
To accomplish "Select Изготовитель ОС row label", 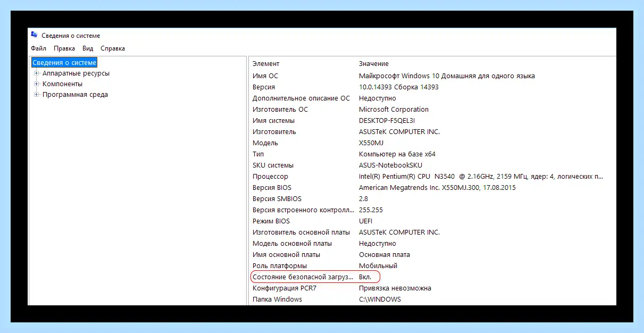I will 280,110.
